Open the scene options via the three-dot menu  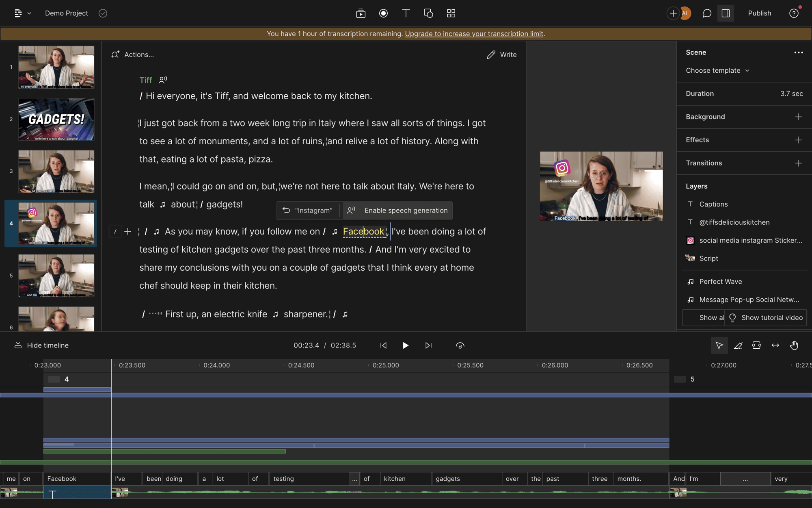point(799,52)
